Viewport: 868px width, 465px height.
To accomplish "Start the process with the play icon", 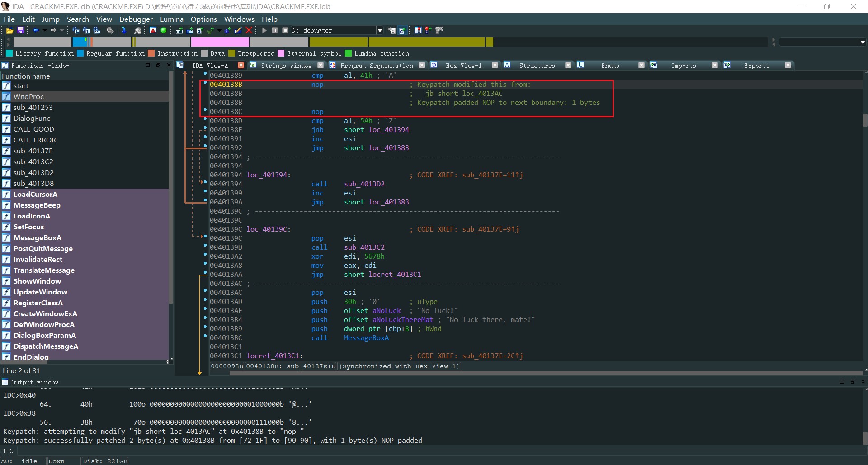I will 264,30.
